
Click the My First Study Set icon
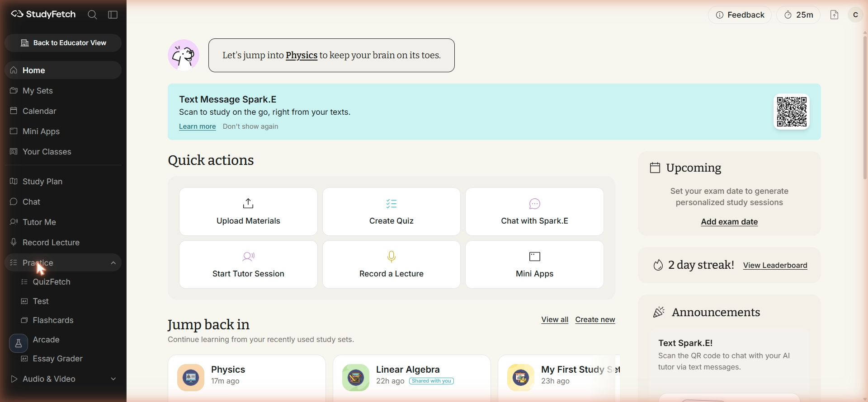pos(521,377)
